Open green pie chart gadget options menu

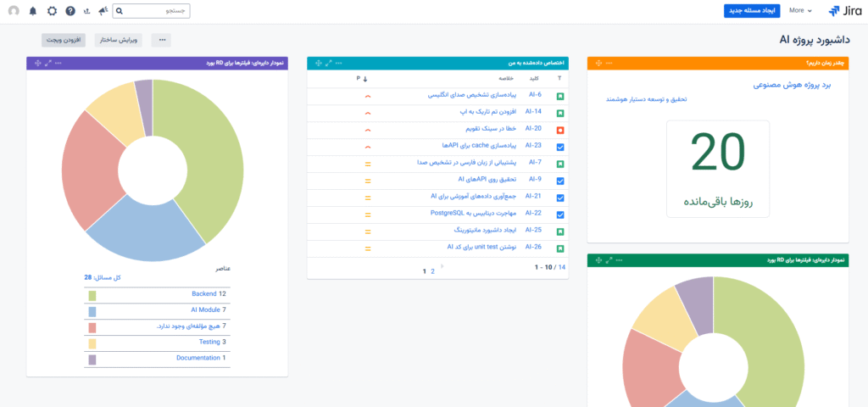(620, 260)
